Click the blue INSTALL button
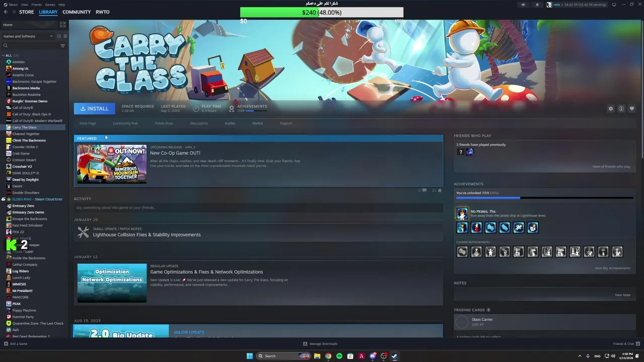 click(95, 109)
